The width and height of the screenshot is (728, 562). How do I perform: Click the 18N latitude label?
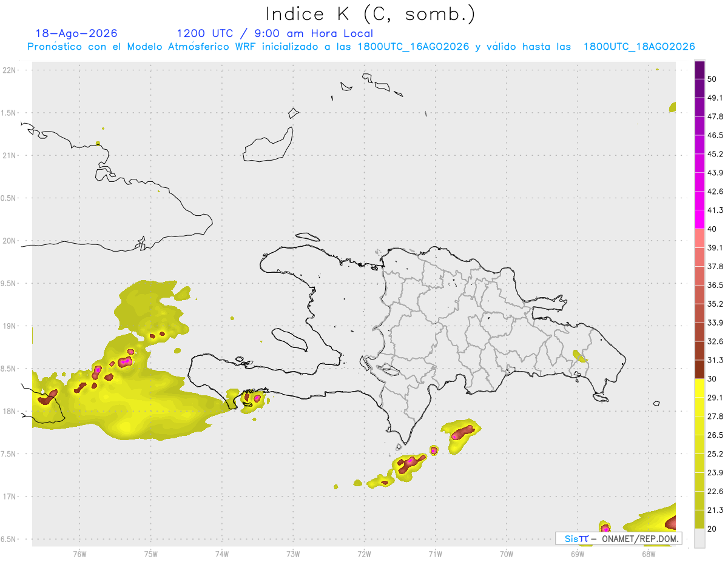(9, 411)
